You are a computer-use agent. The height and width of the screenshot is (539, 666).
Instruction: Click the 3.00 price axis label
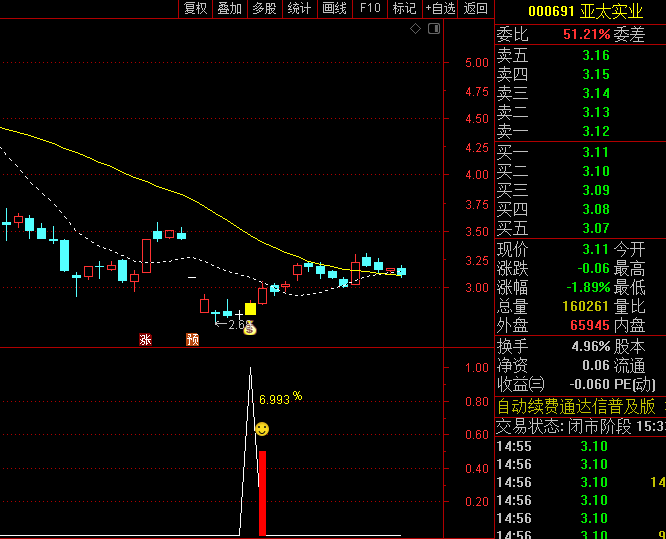click(x=477, y=288)
